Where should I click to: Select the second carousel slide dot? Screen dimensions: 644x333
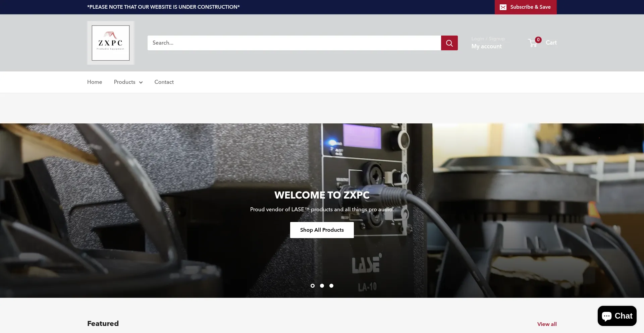322,286
